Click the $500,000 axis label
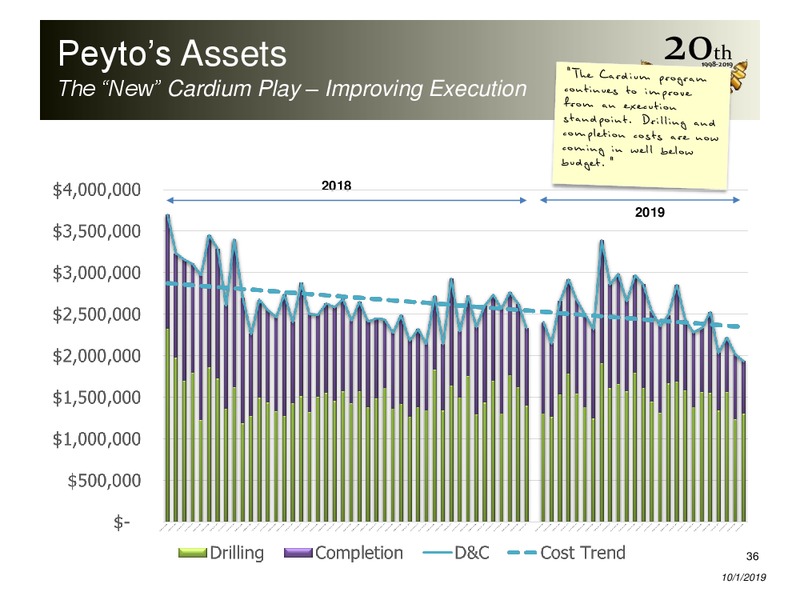800x600 pixels. pos(104,480)
